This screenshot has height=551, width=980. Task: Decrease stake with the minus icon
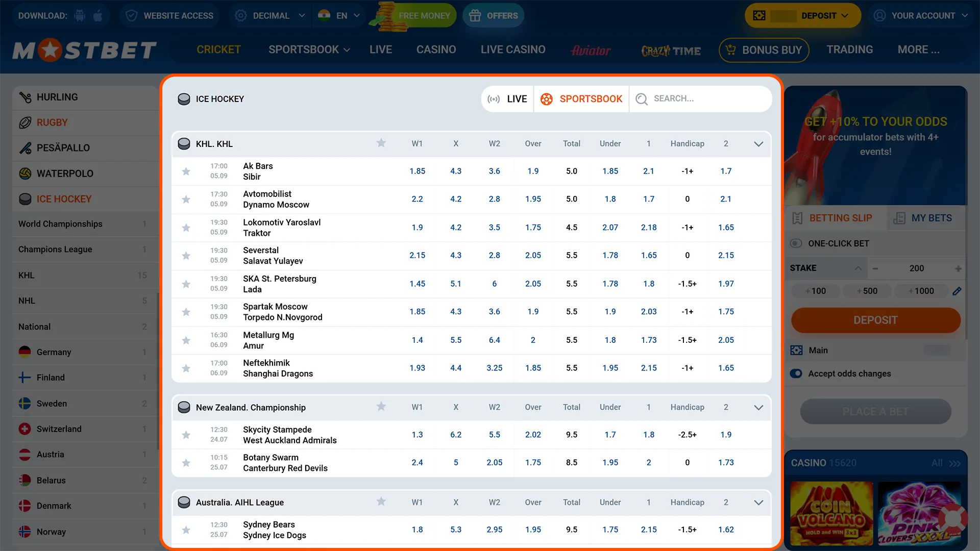(x=875, y=268)
